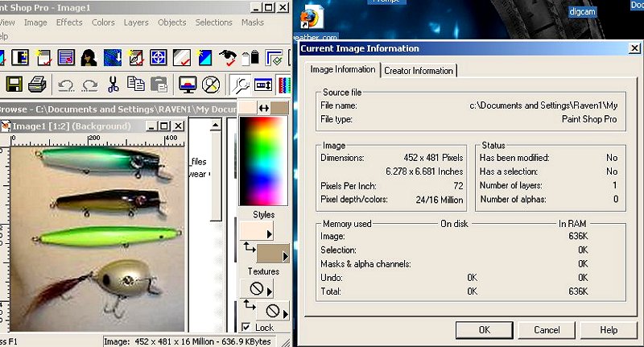Click the Print icon in toolbar
This screenshot has width=644, height=347.
pyautogui.click(x=37, y=85)
